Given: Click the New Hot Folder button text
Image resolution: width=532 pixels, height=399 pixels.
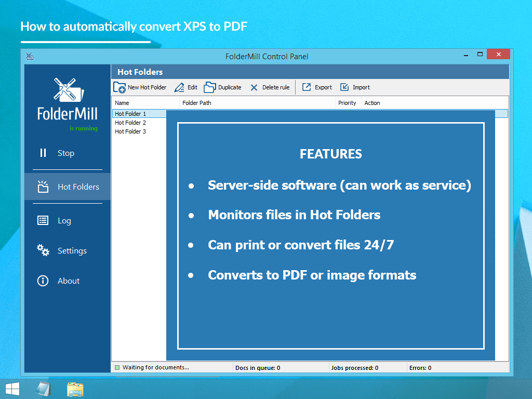Looking at the screenshot, I should pos(147,87).
